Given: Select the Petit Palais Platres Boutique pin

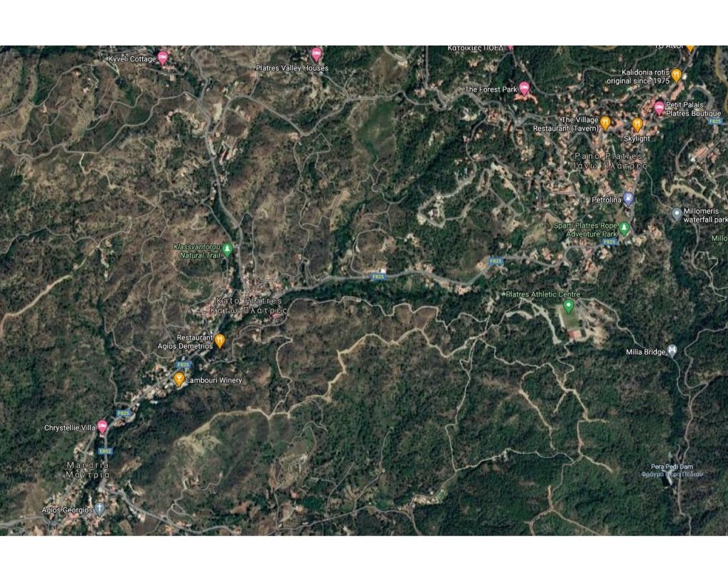Looking at the screenshot, I should pos(658,108).
